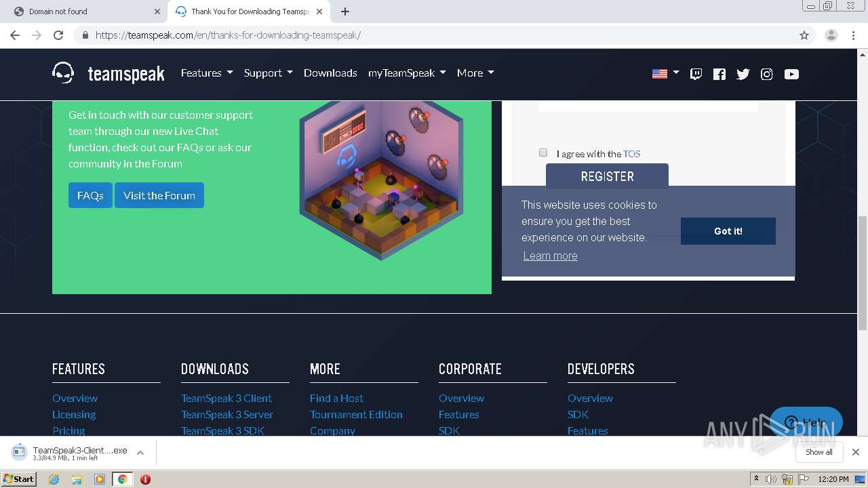Open TeamSpeak Instagram icon
This screenshot has height=488, width=868.
(x=767, y=74)
